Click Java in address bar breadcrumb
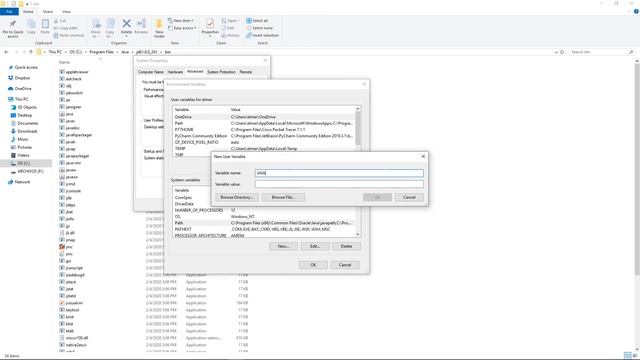 click(125, 52)
